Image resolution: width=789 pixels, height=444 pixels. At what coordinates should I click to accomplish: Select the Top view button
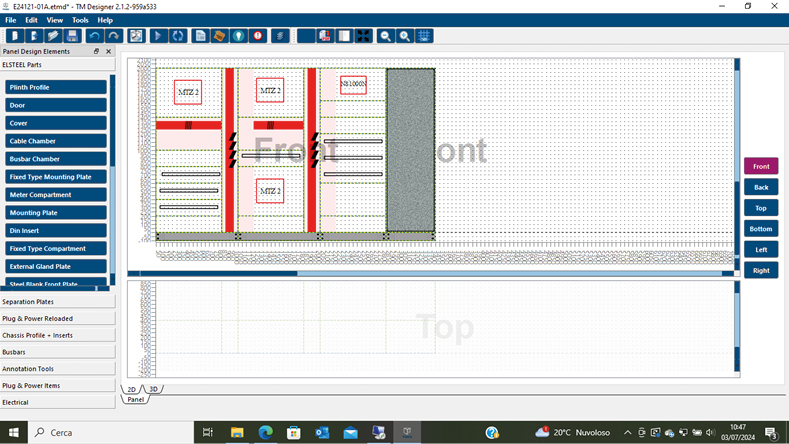[761, 208]
